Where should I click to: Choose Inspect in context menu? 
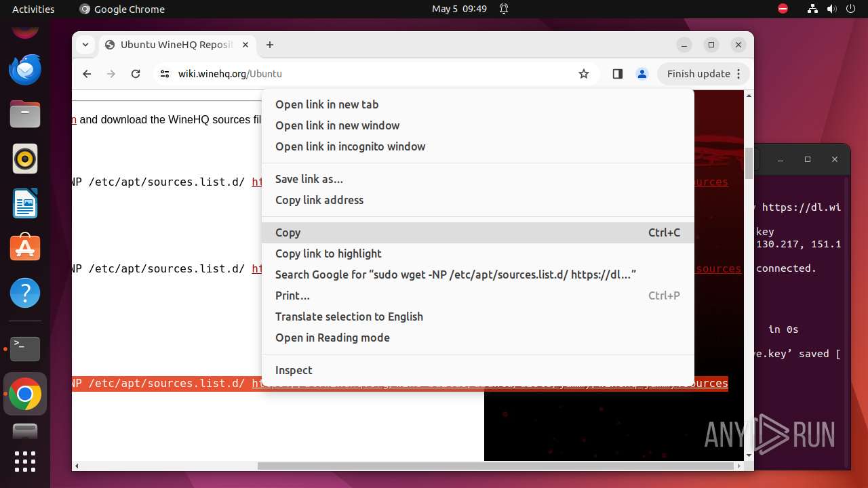478,370
